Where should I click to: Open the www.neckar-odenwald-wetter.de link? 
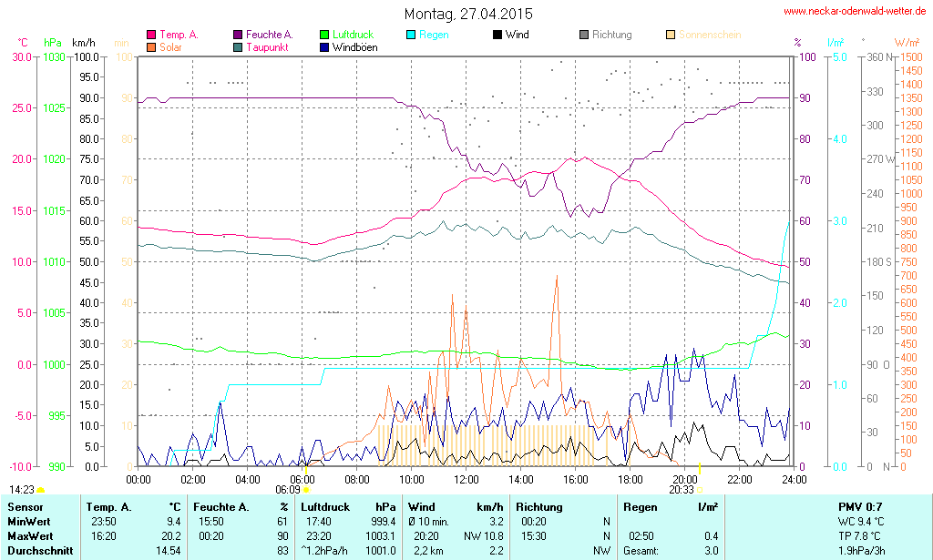tap(855, 12)
